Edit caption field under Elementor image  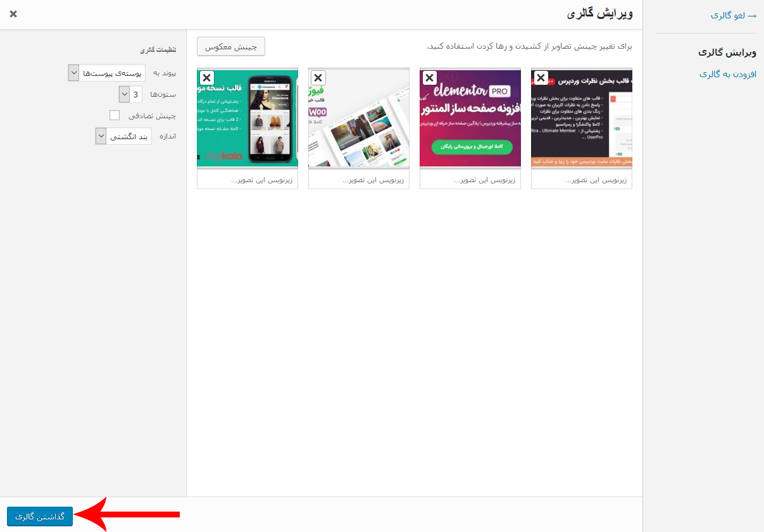(x=470, y=180)
